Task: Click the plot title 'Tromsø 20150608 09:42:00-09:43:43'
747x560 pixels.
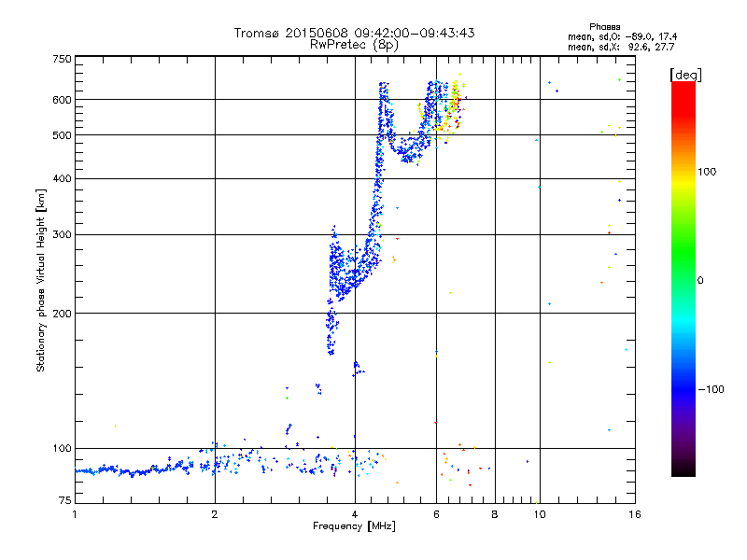Action: click(x=354, y=33)
